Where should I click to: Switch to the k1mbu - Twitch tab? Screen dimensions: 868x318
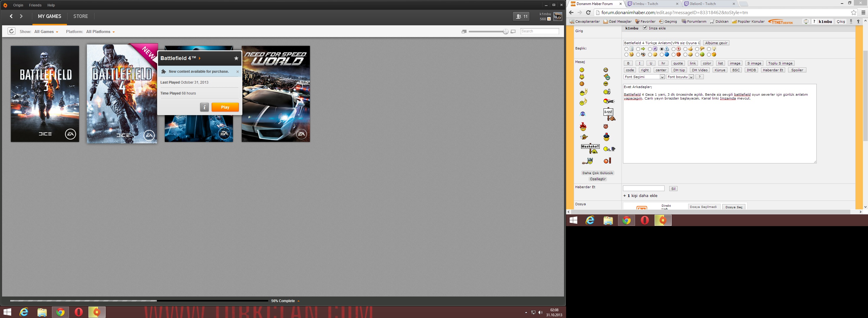point(653,4)
